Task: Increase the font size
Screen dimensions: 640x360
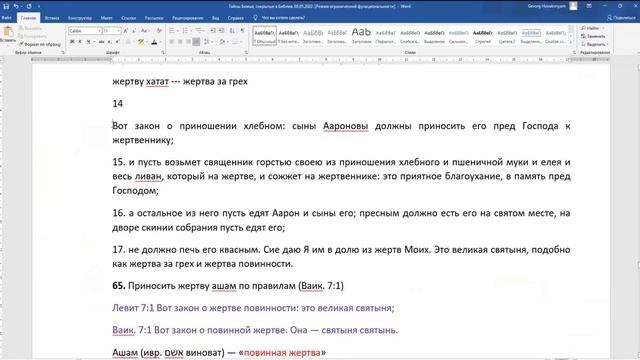Action: 126,31
